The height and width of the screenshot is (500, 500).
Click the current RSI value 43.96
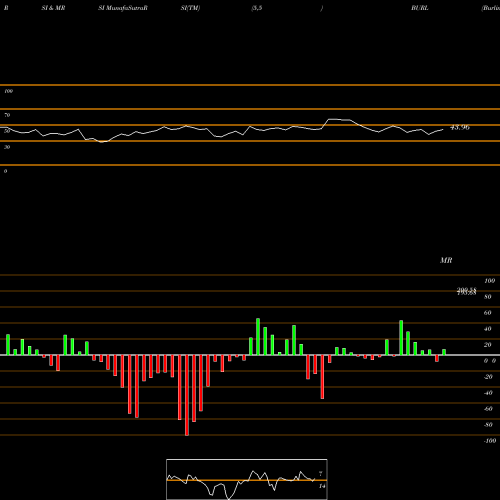point(460,127)
